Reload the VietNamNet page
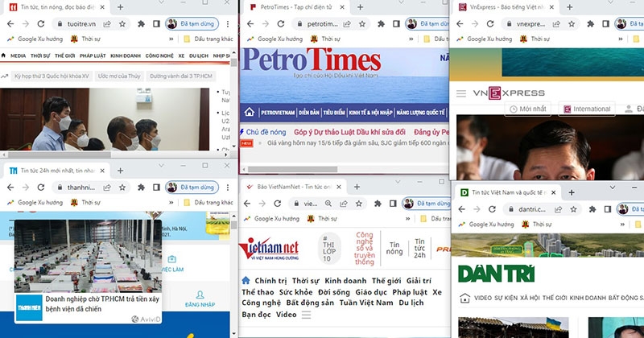644x338 pixels. pos(277,204)
